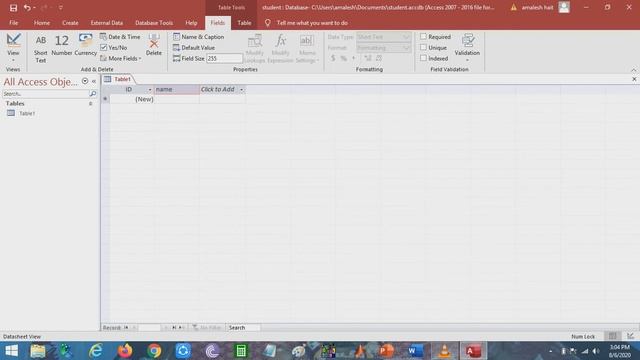
Task: Select the (New) record cell
Action: point(131,99)
